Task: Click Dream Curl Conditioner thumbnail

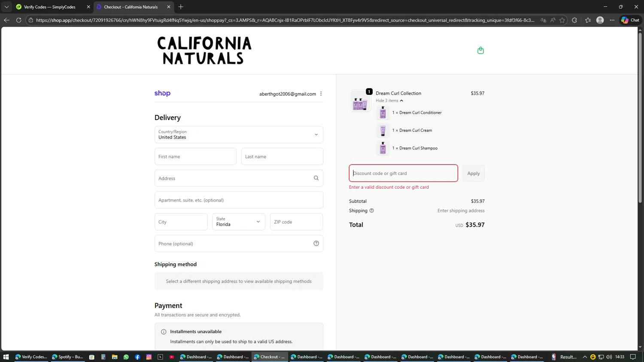Action: point(383,112)
